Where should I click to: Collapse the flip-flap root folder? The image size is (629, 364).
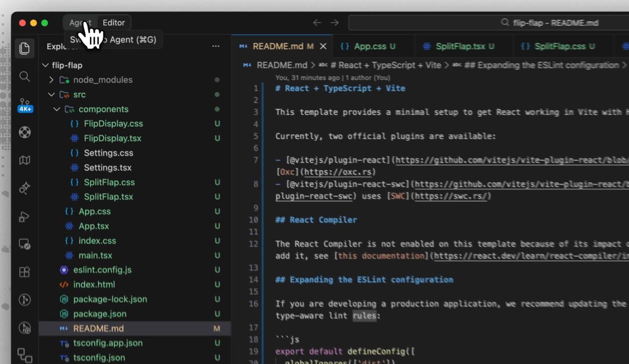(x=45, y=65)
